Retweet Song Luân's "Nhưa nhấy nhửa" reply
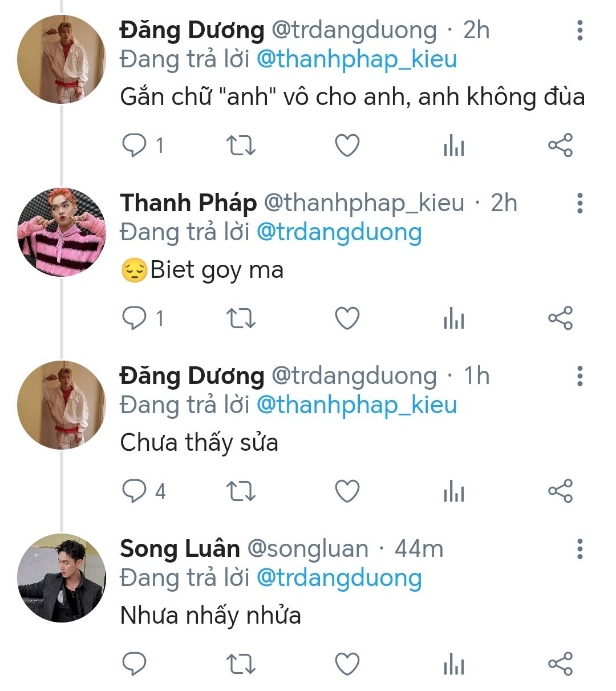The width and height of the screenshot is (616, 691). click(x=241, y=664)
